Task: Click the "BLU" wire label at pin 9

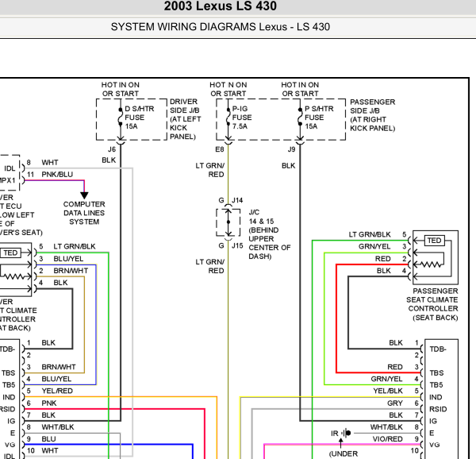Action: (48, 439)
